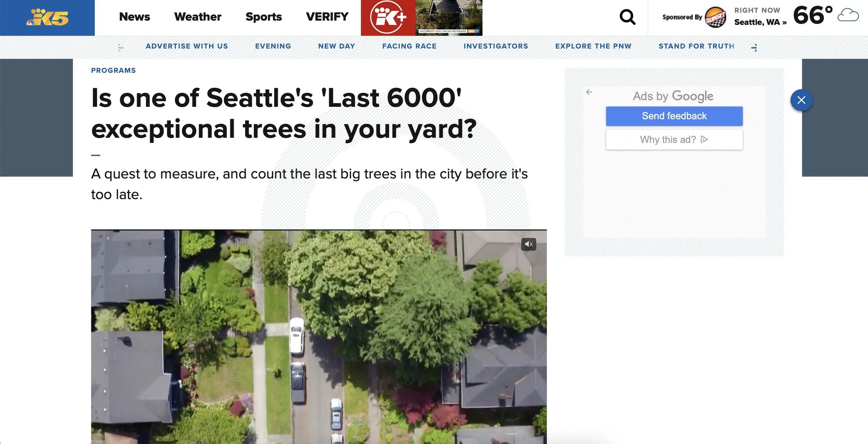
Task: Open the News menu
Action: (134, 17)
